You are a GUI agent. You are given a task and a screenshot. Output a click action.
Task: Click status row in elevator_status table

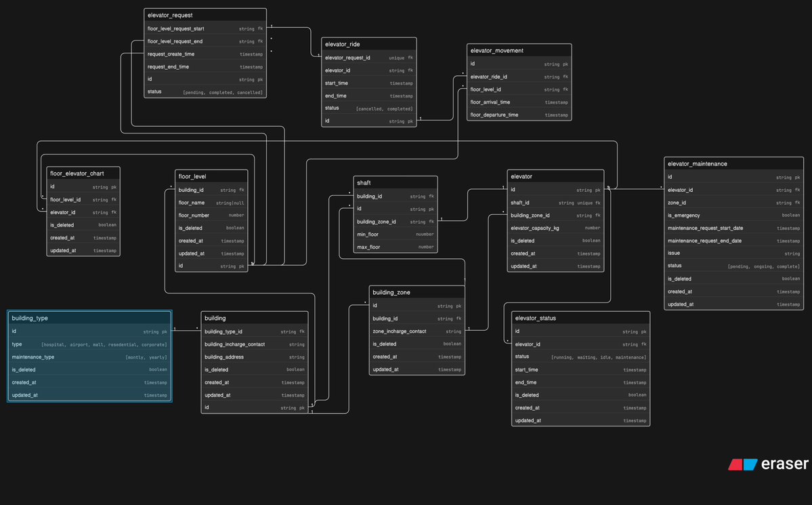click(x=580, y=357)
